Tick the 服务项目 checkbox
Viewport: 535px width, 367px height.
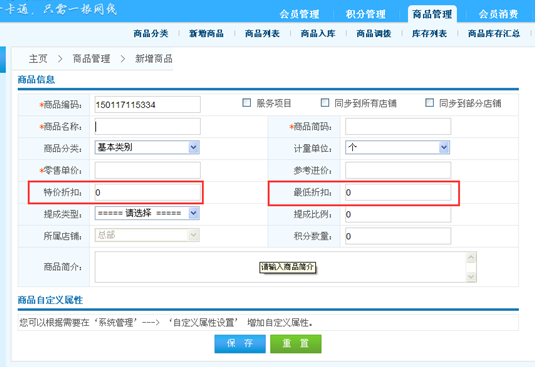pyautogui.click(x=247, y=103)
